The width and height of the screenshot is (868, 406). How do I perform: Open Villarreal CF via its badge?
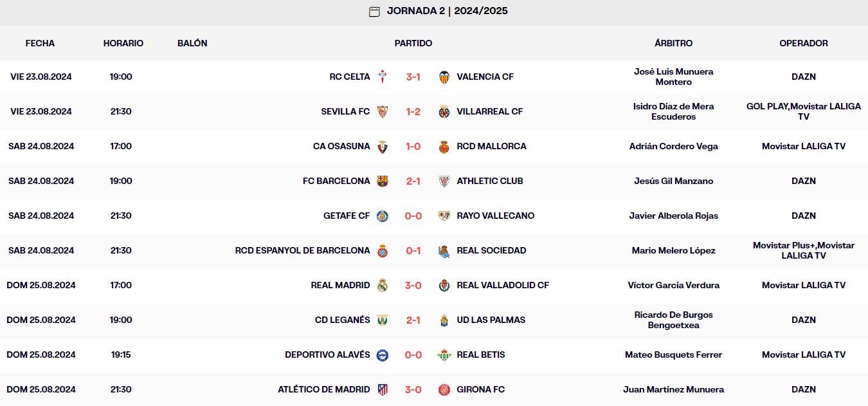(444, 111)
